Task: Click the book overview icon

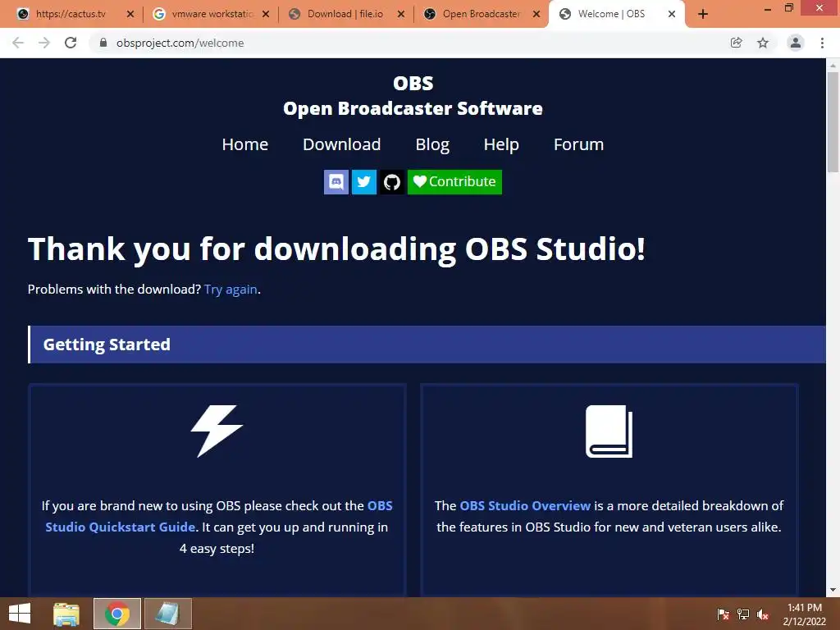Action: 609,431
